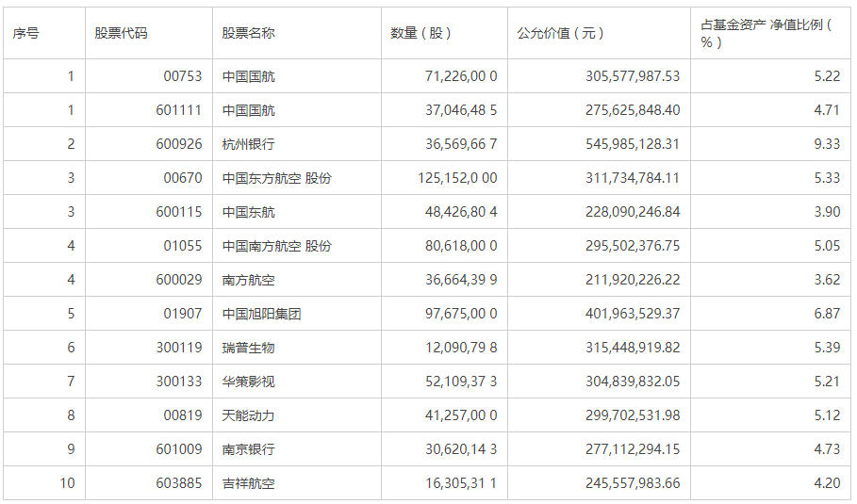Click the fair value 401,963,529.37
The image size is (857, 504).
pos(633,314)
